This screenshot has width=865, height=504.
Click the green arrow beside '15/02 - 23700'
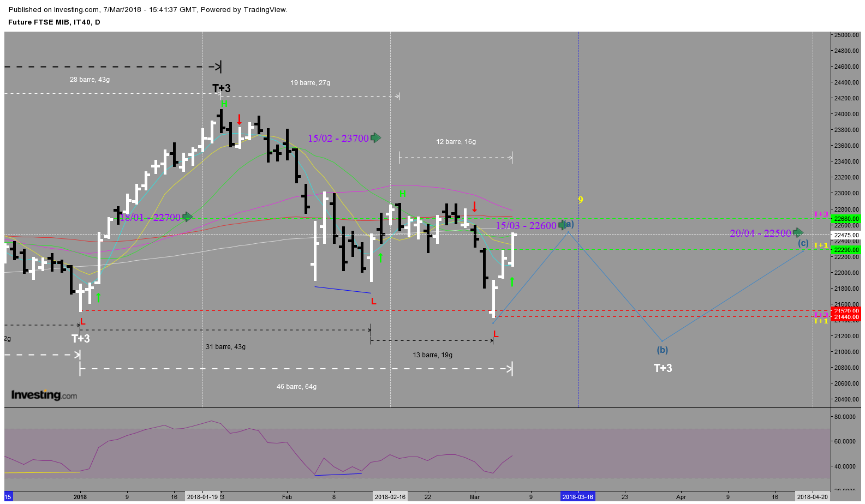tap(375, 138)
